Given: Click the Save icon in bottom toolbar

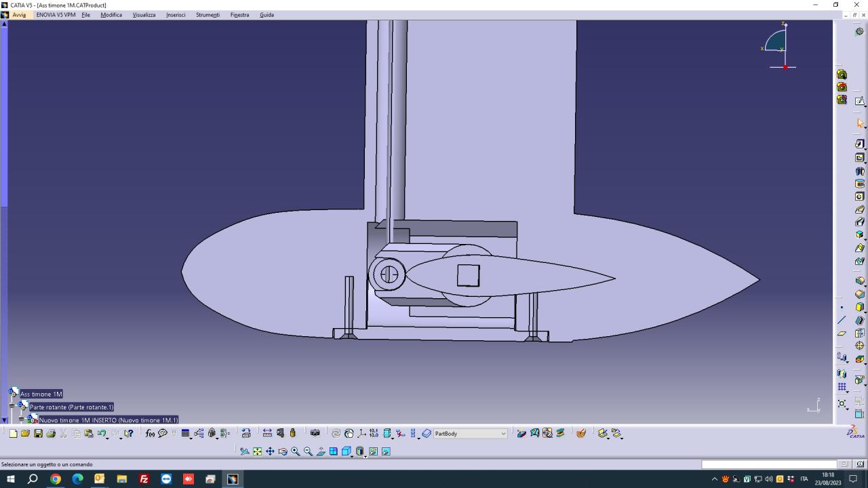Looking at the screenshot, I should click(38, 434).
